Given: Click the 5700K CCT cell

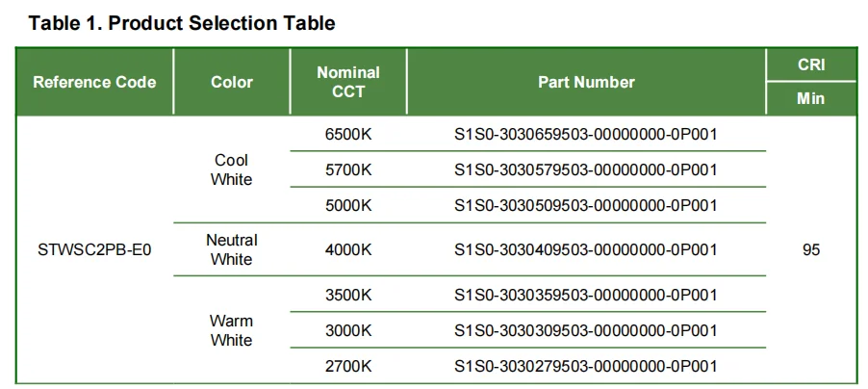Looking at the screenshot, I should pyautogui.click(x=348, y=170).
